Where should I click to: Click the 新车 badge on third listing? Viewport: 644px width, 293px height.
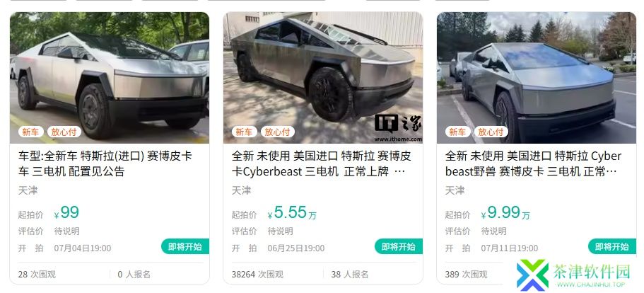point(458,132)
